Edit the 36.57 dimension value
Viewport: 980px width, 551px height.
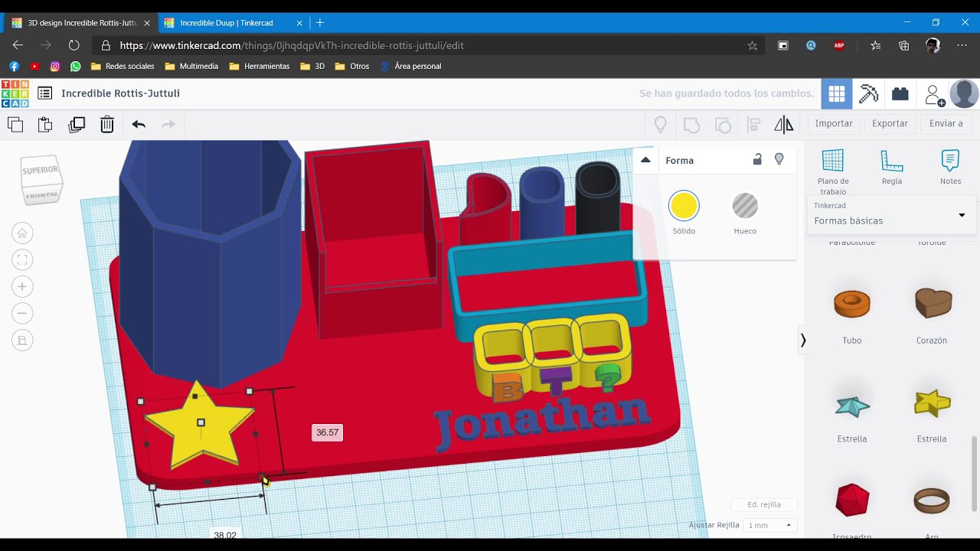tap(327, 432)
